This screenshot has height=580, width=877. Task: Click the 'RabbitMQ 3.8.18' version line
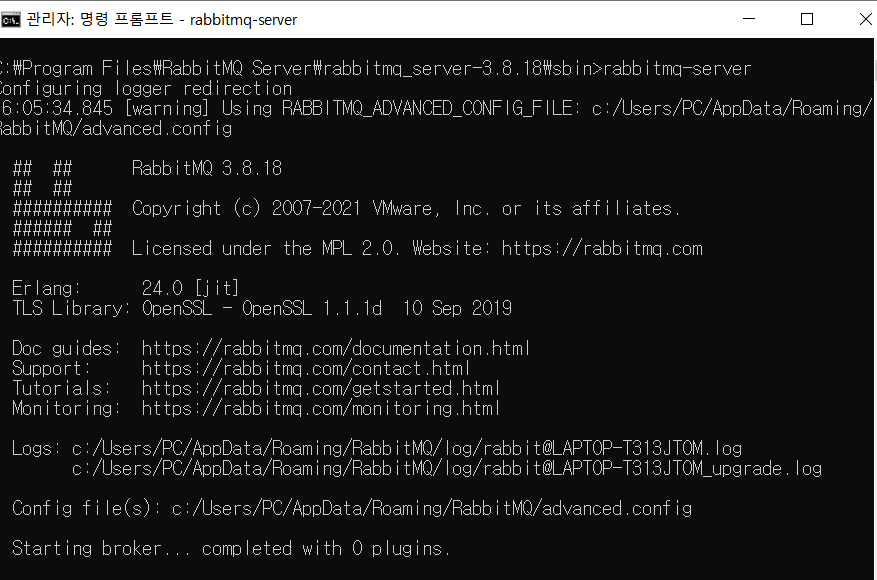(x=206, y=168)
